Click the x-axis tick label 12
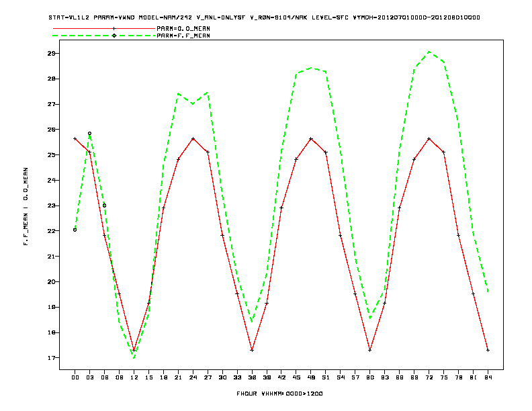Viewport: 532px width, 411px height. [134, 377]
